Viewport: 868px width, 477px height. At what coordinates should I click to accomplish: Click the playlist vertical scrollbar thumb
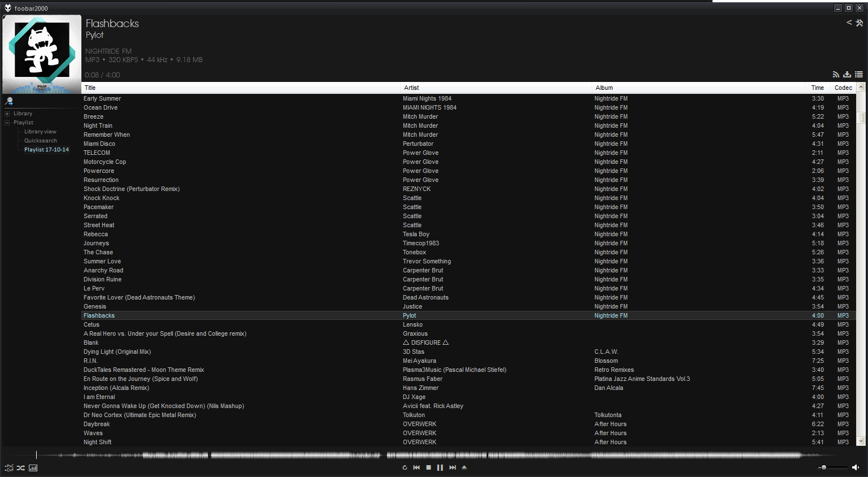tap(861, 118)
